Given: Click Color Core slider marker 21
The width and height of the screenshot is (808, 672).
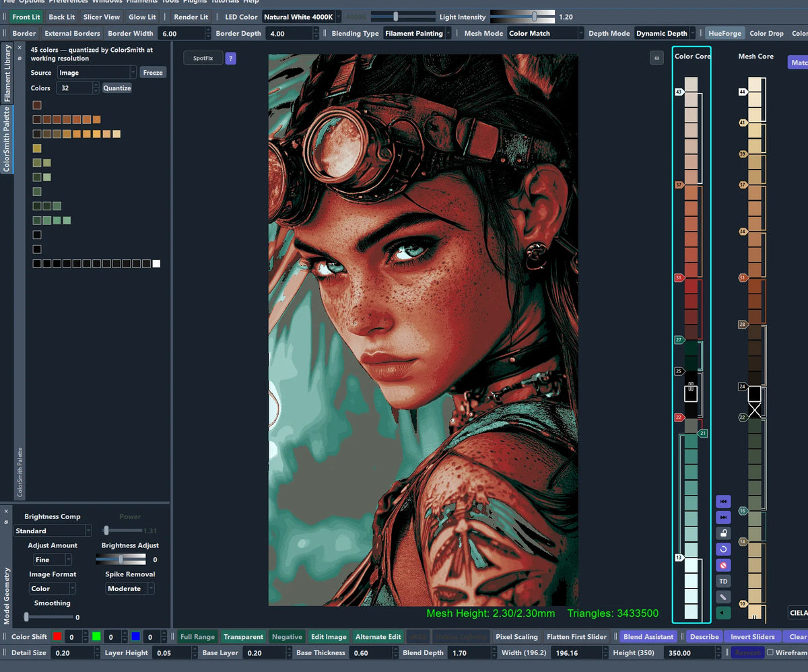Looking at the screenshot, I should click(x=703, y=433).
